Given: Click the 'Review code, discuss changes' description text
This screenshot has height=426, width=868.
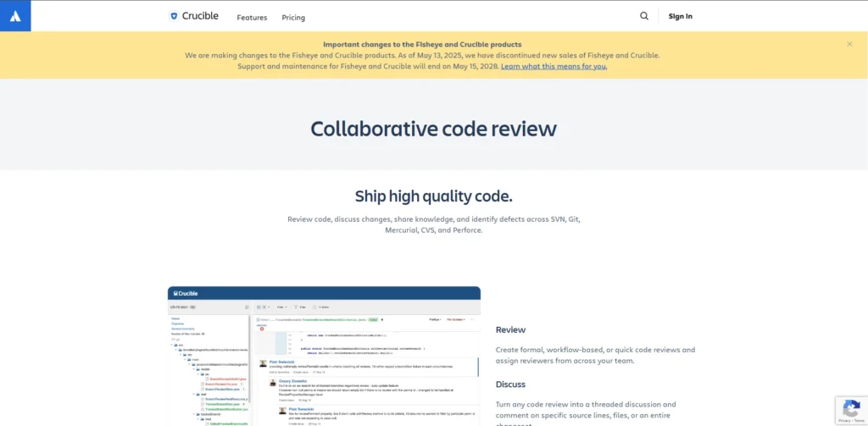Looking at the screenshot, I should point(433,224).
